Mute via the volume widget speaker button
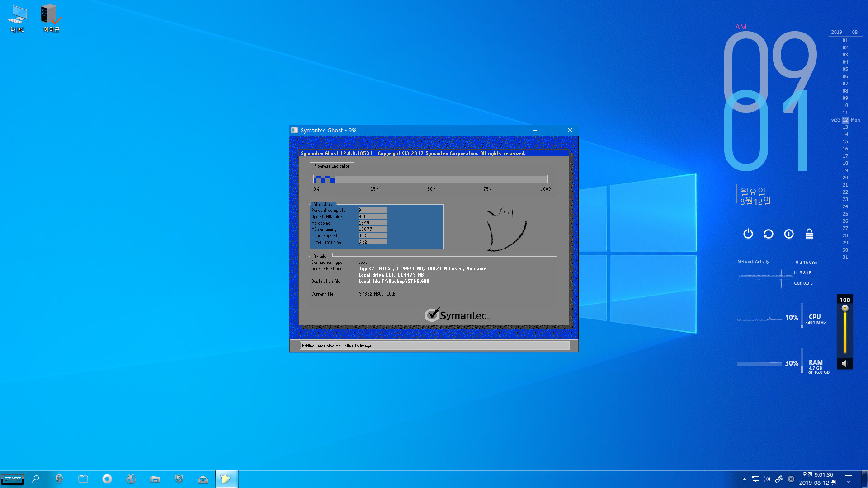868x488 pixels. [845, 364]
